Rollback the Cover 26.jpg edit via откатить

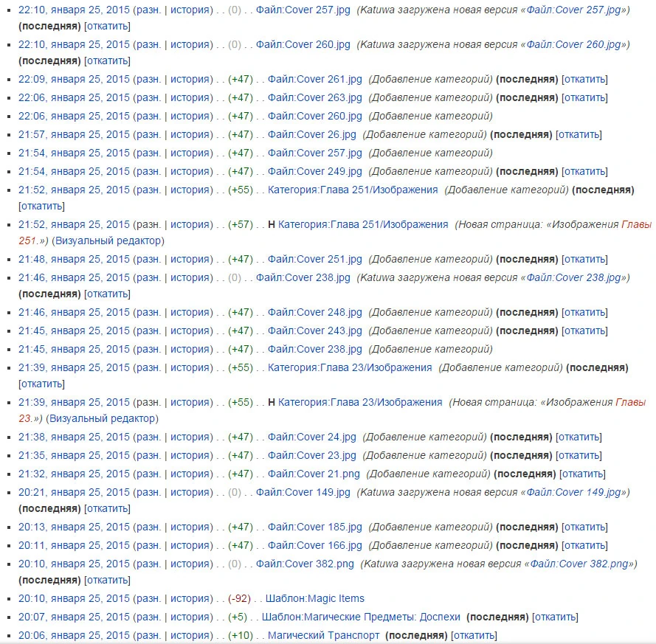point(579,134)
